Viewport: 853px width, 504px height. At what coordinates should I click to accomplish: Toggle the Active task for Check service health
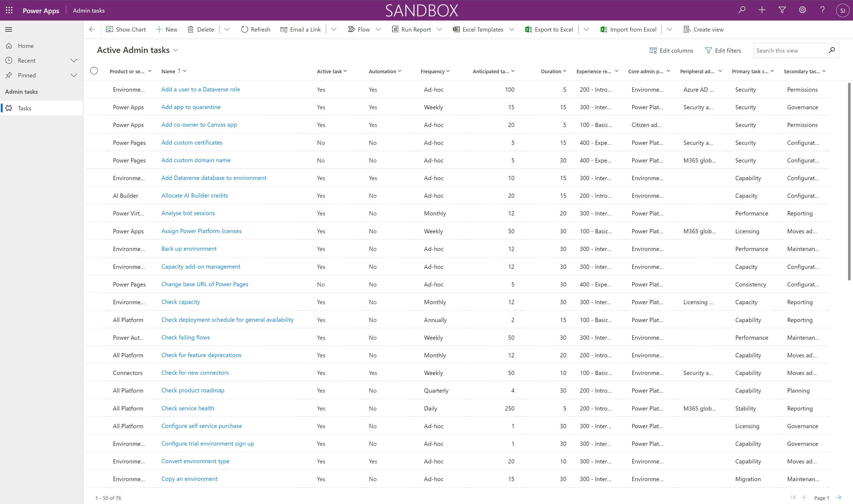tap(321, 408)
